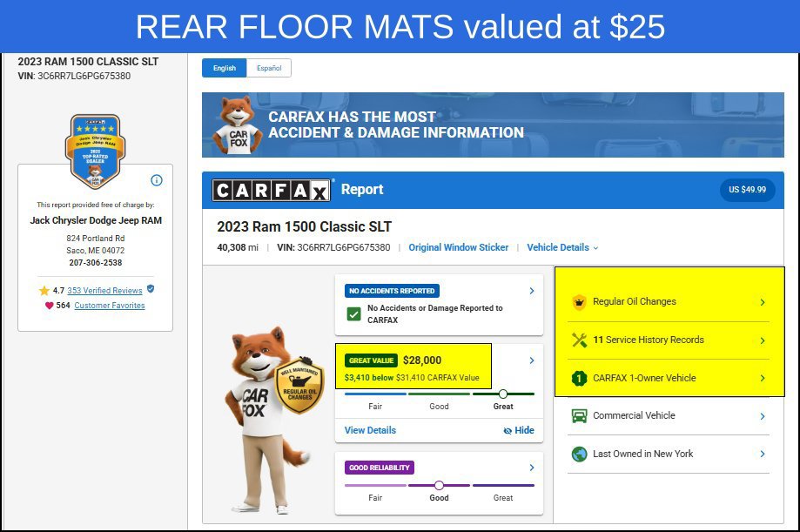Expand the Vehicle Details dropdown
This screenshot has height=532, width=800.
coord(562,247)
